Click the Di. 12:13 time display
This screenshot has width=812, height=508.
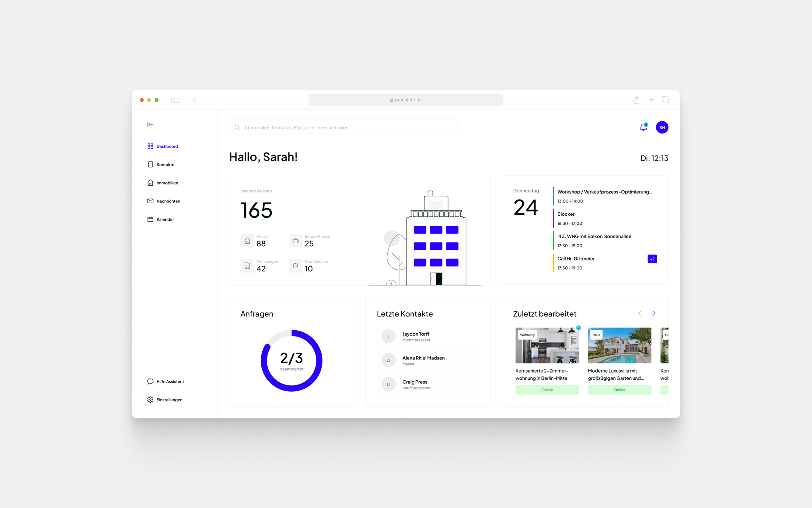click(x=654, y=158)
